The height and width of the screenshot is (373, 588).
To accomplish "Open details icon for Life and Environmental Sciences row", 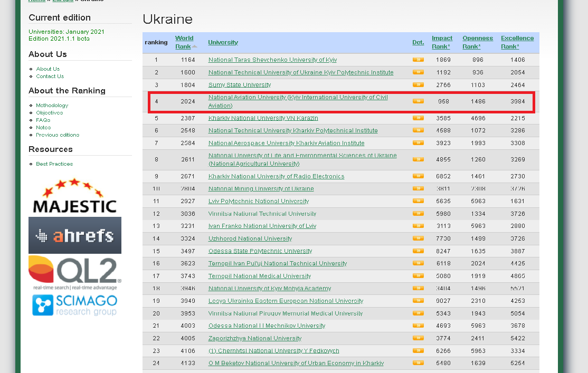I will pos(418,159).
